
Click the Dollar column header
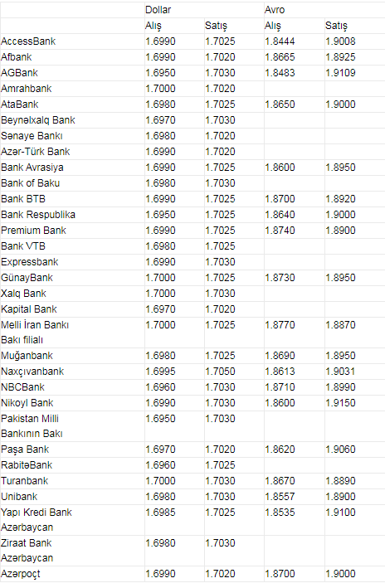point(158,10)
